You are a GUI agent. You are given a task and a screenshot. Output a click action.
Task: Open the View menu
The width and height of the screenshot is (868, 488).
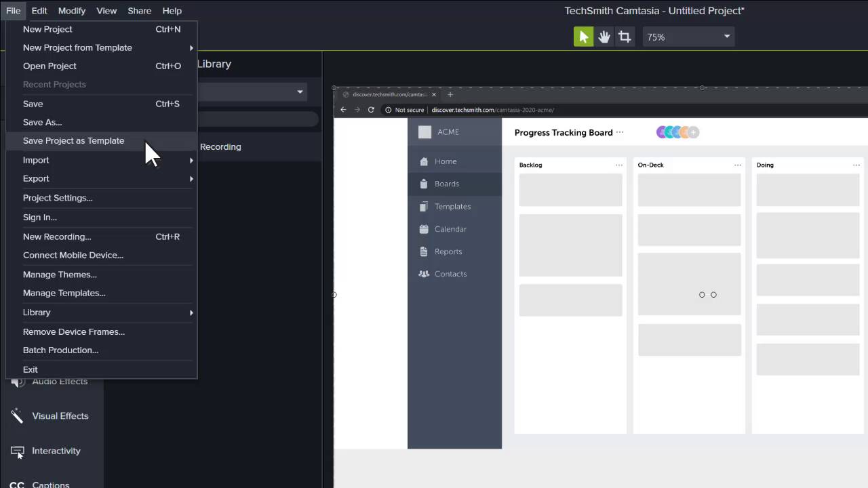click(106, 10)
